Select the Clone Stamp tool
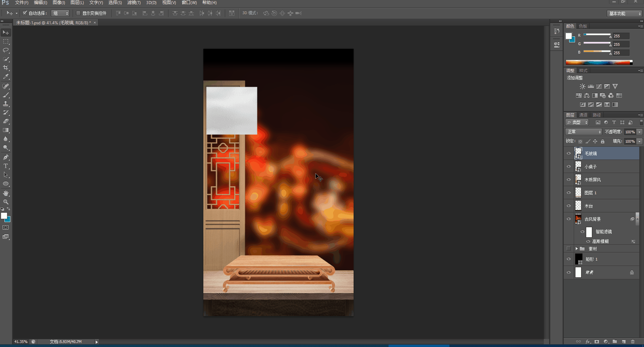This screenshot has width=644, height=347. pos(6,104)
